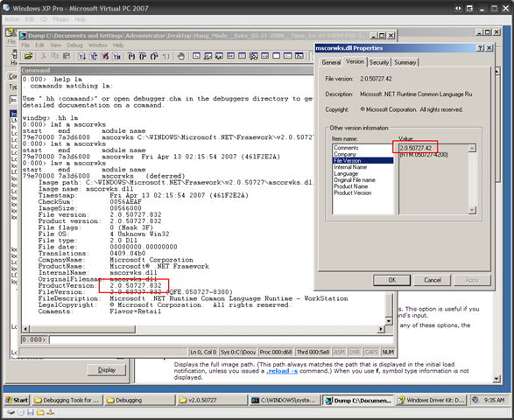Click the Source mode on toolbar icon

(x=288, y=56)
